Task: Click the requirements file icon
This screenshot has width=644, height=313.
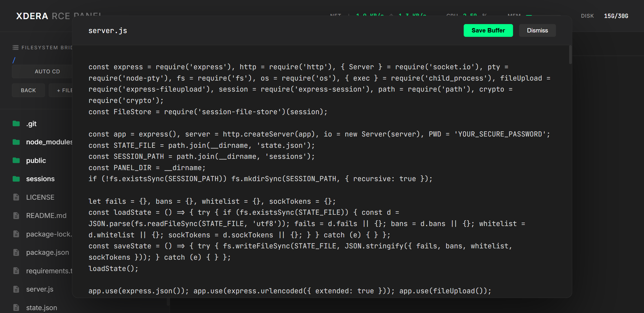Action: coord(16,271)
